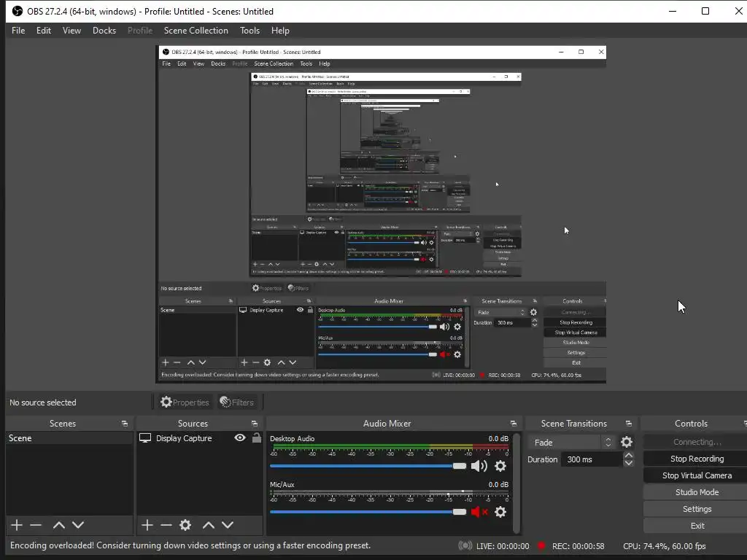Click the OBS logo in title bar
This screenshot has height=560, width=747.
click(18, 11)
